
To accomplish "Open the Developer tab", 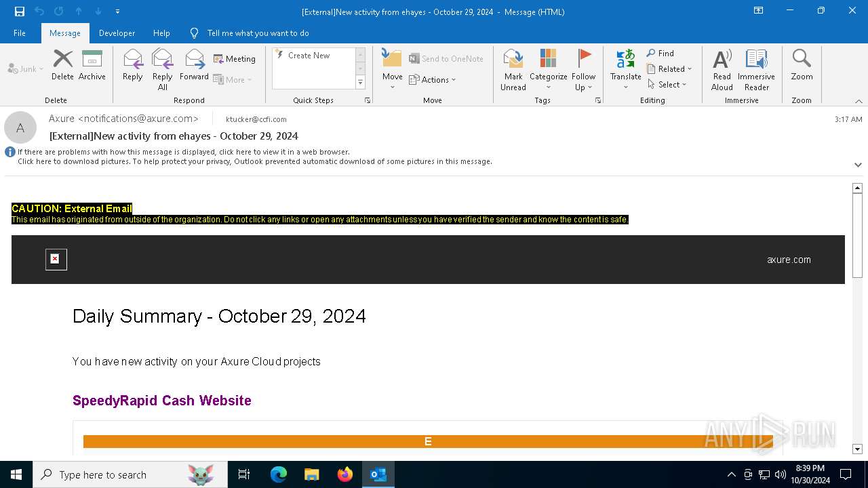I will coord(117,33).
